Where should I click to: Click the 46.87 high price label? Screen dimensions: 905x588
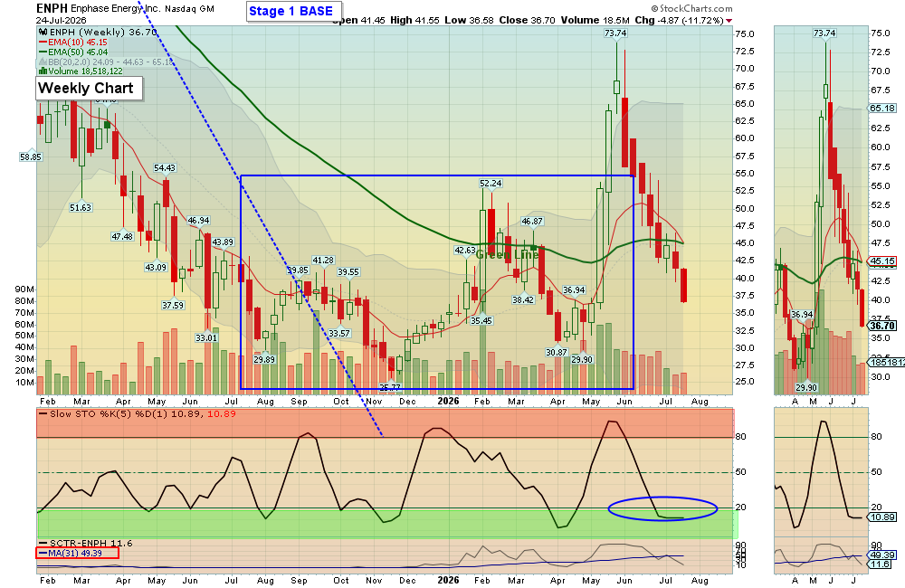531,221
